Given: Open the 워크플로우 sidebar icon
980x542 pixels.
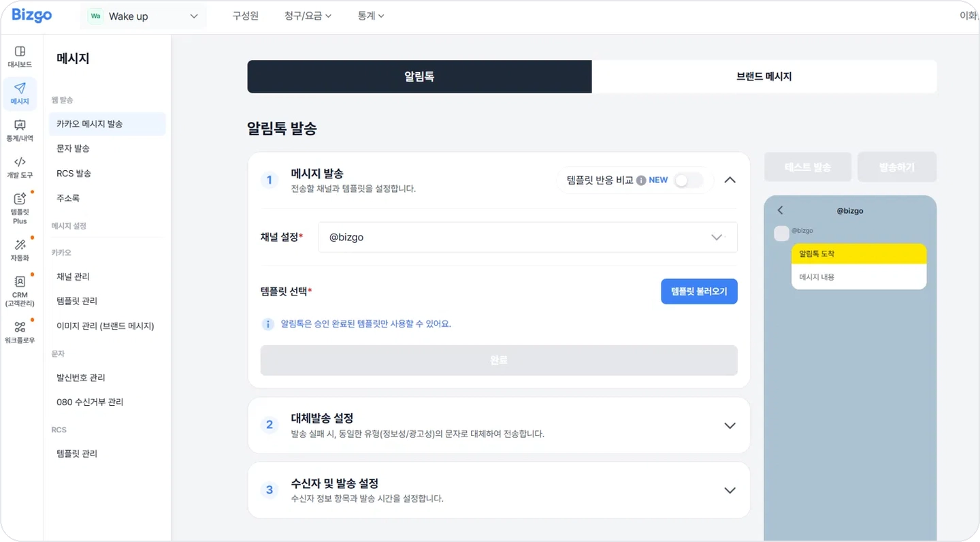Looking at the screenshot, I should point(20,332).
